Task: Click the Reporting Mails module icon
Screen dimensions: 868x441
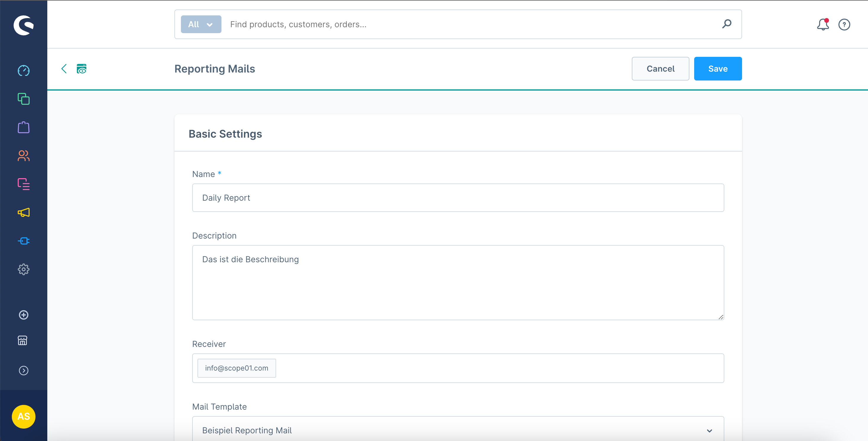Action: [82, 68]
